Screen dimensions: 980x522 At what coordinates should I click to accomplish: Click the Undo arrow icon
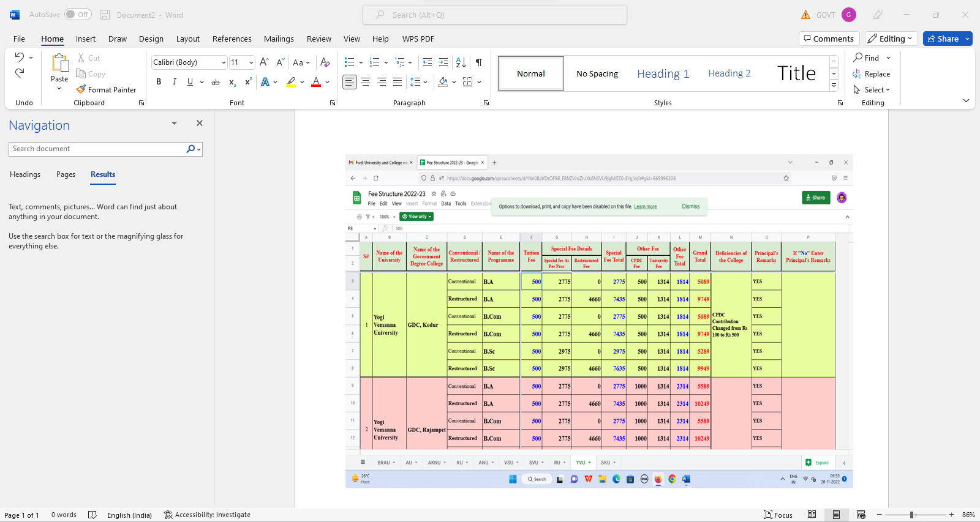pos(20,58)
